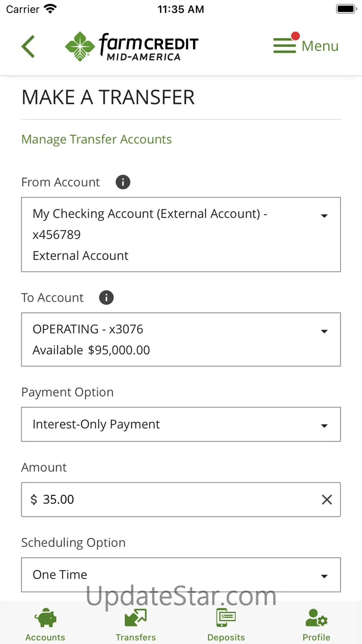362x644 pixels.
Task: Tap the Farm Credit Mid-America logo
Action: point(131,46)
